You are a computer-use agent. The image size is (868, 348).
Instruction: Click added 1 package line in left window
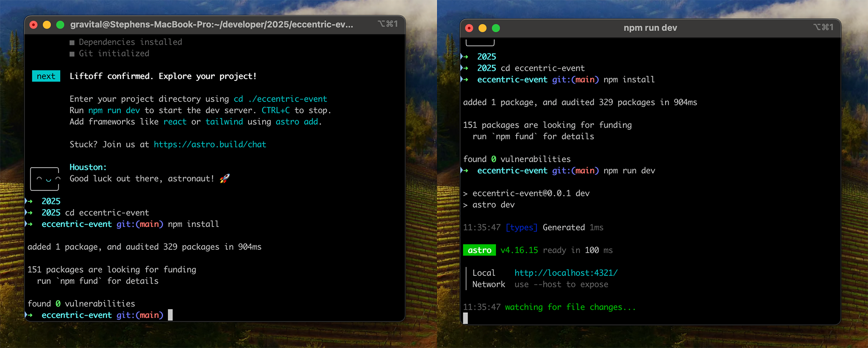tap(144, 247)
